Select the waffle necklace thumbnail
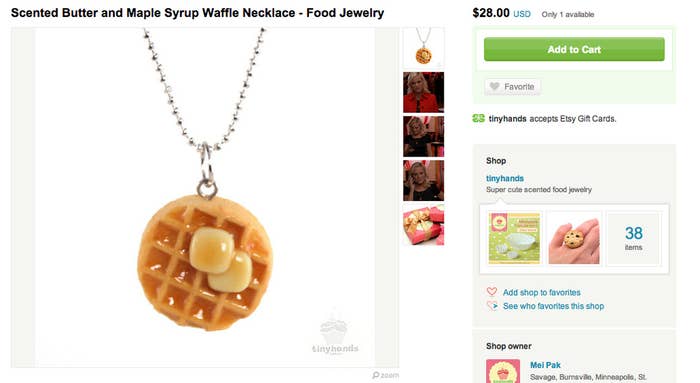The image size is (700, 383). [x=423, y=48]
